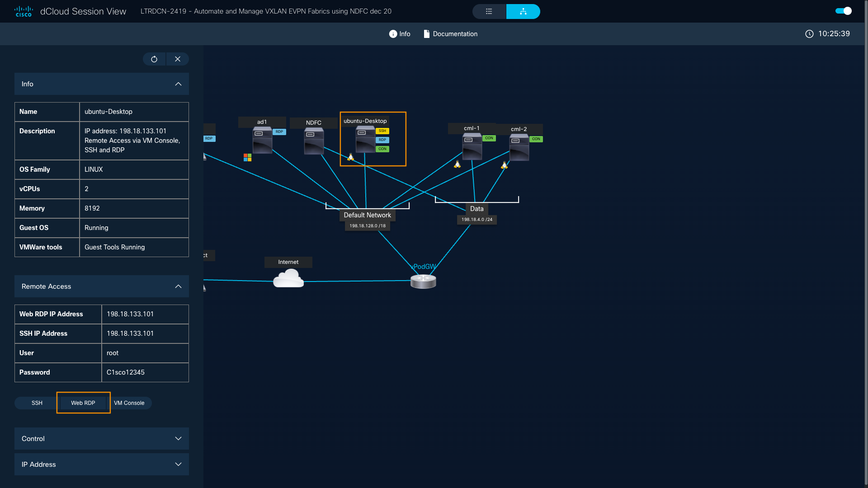
Task: Select the cml-1 server icon
Action: pos(472,147)
